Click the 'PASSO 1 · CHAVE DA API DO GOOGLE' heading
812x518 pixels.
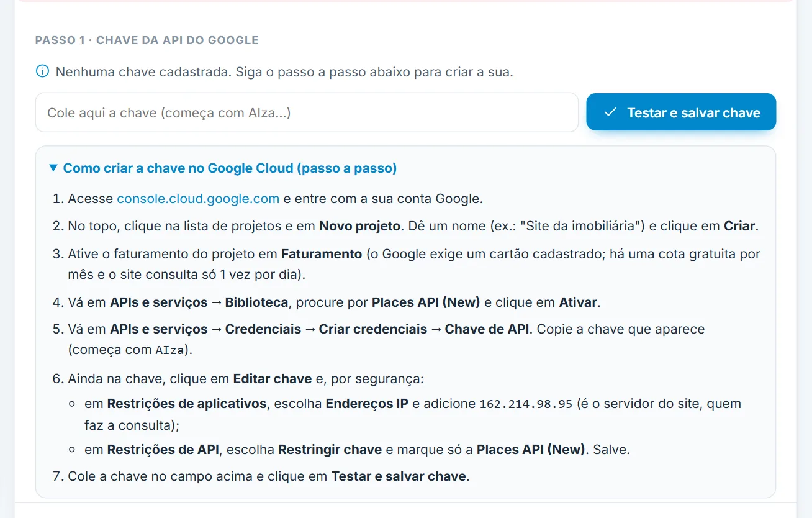pos(147,40)
